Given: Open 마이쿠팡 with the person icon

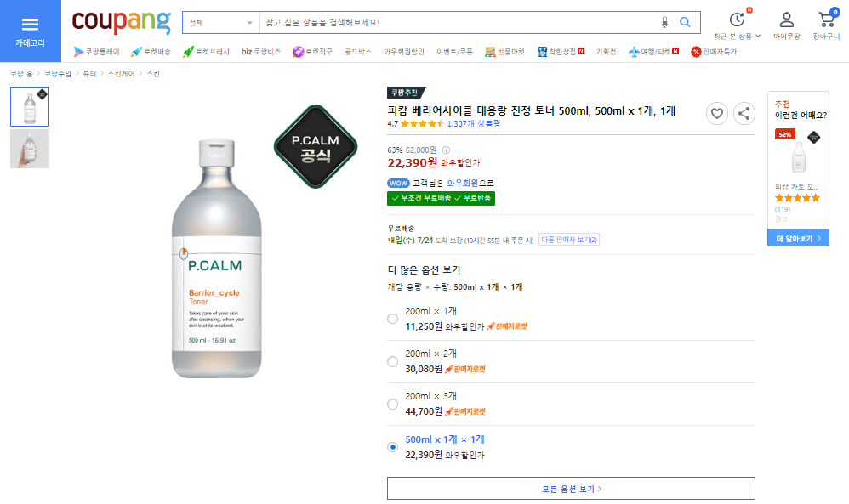Looking at the screenshot, I should pos(787,22).
